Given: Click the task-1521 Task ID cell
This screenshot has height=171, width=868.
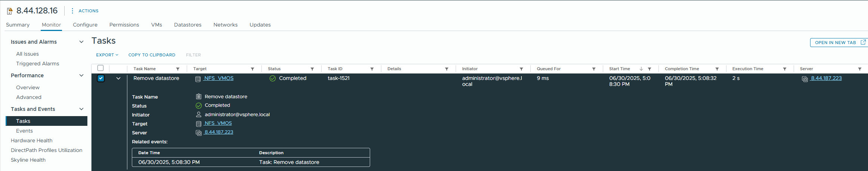Looking at the screenshot, I should [338, 78].
